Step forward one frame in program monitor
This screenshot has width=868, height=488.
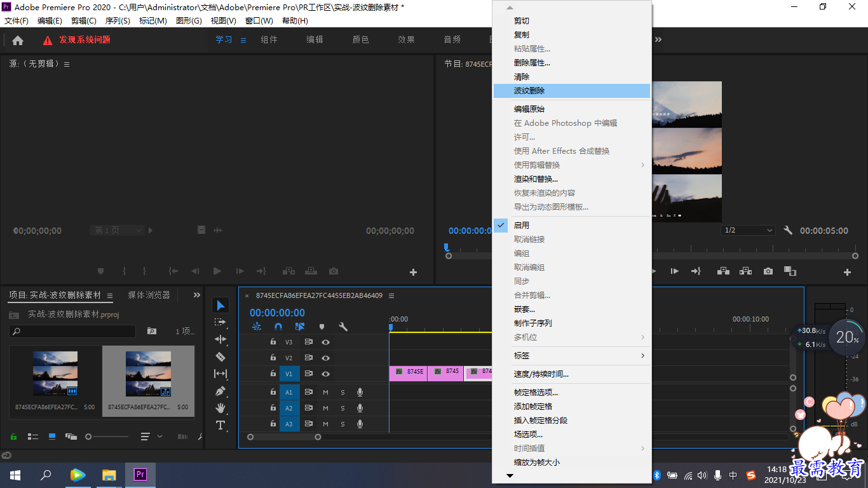(x=675, y=271)
